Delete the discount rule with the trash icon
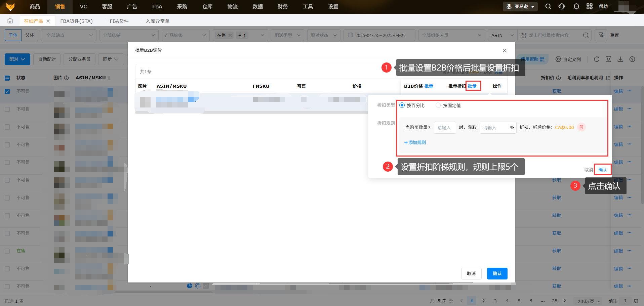The width and height of the screenshot is (644, 306). point(581,127)
